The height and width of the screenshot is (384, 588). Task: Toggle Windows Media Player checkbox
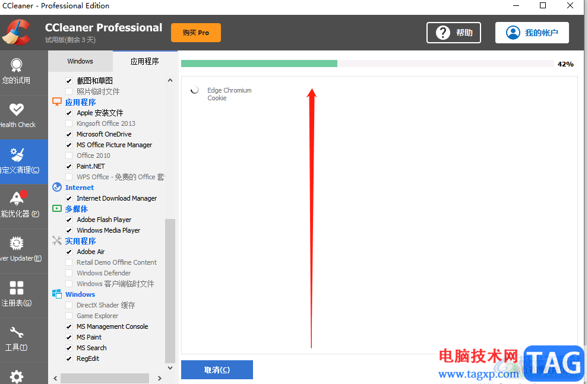pos(69,230)
